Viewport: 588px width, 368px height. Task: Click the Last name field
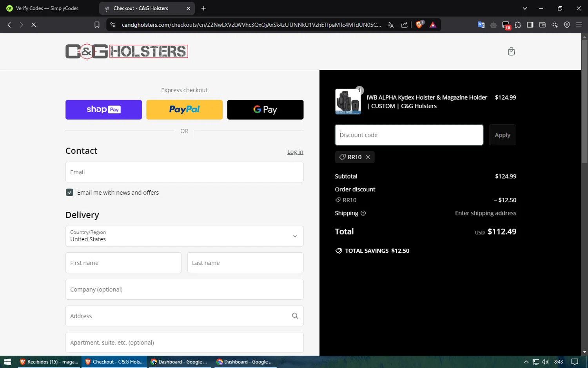[245, 263]
